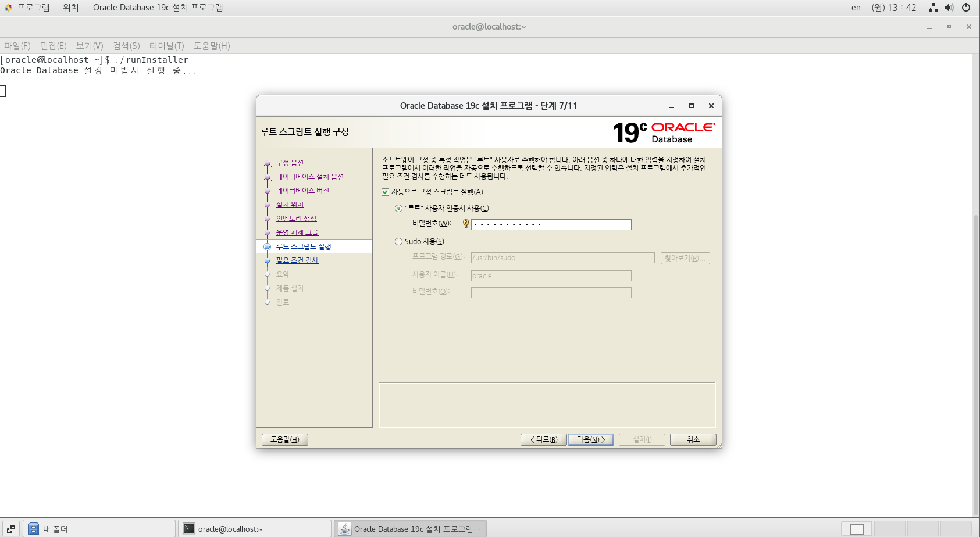The height and width of the screenshot is (537, 980).
Task: Click the password hint lightbulb icon
Action: click(465, 224)
